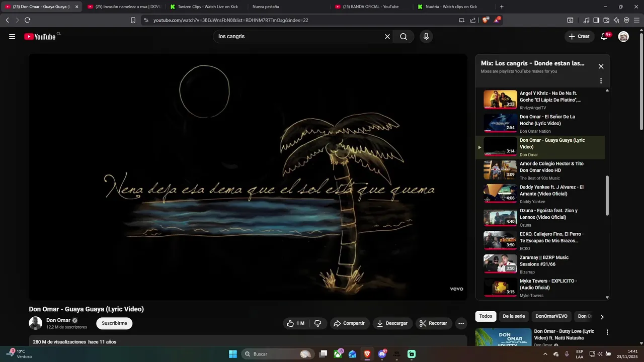Select the 'De la serie' filter chip
This screenshot has width=644, height=362.
514,316
